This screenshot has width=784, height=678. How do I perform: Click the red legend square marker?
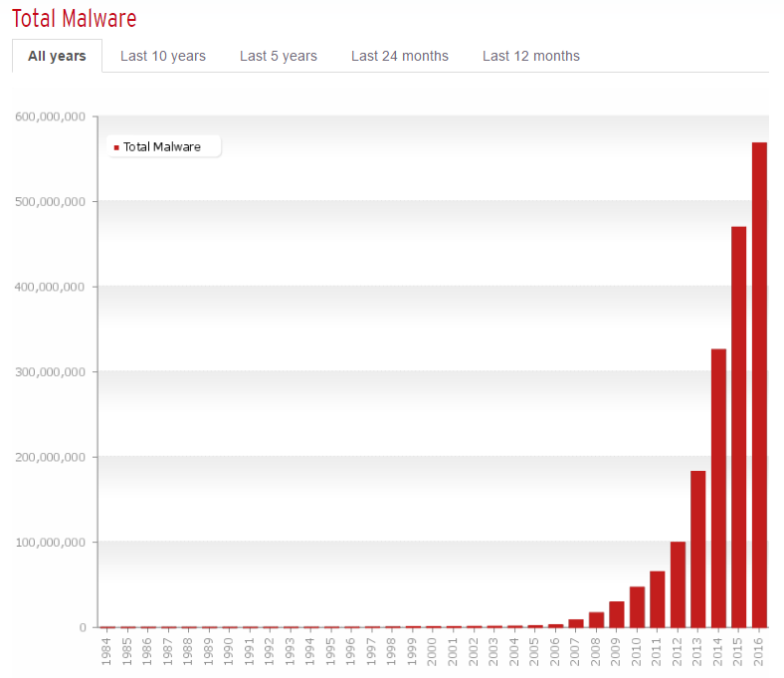(116, 147)
